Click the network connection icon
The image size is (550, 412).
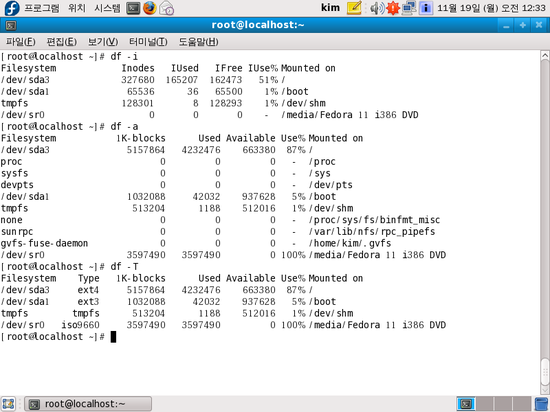click(x=409, y=8)
